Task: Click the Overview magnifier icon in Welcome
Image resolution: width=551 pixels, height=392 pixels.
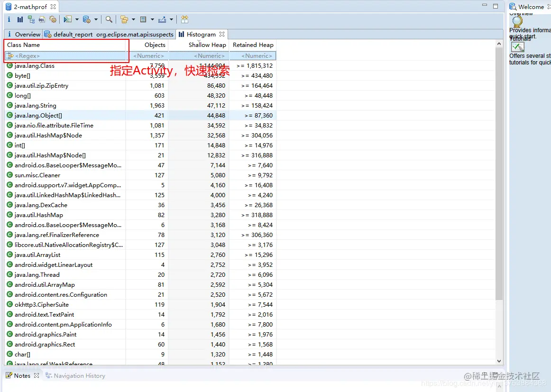Action: (x=517, y=22)
